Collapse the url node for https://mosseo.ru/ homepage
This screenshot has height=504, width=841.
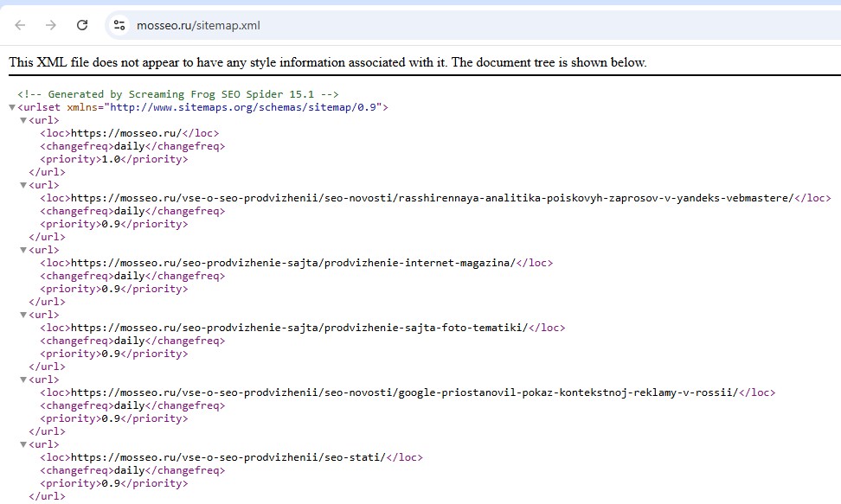tap(23, 121)
